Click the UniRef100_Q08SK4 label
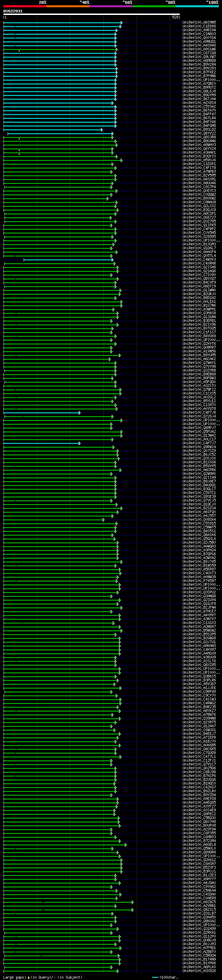The height and width of the screenshot is (980, 222). click(199, 520)
